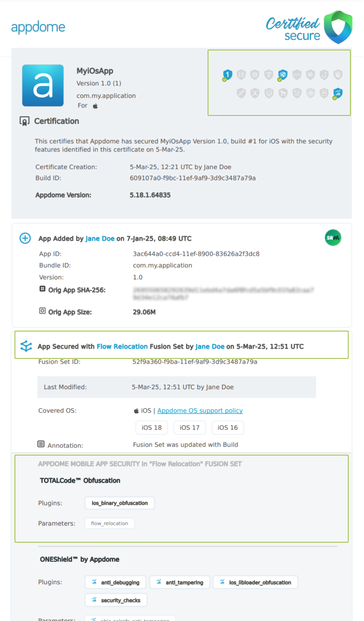Click the green SRM circular badge
The height and width of the screenshot is (621, 364).
(x=333, y=238)
